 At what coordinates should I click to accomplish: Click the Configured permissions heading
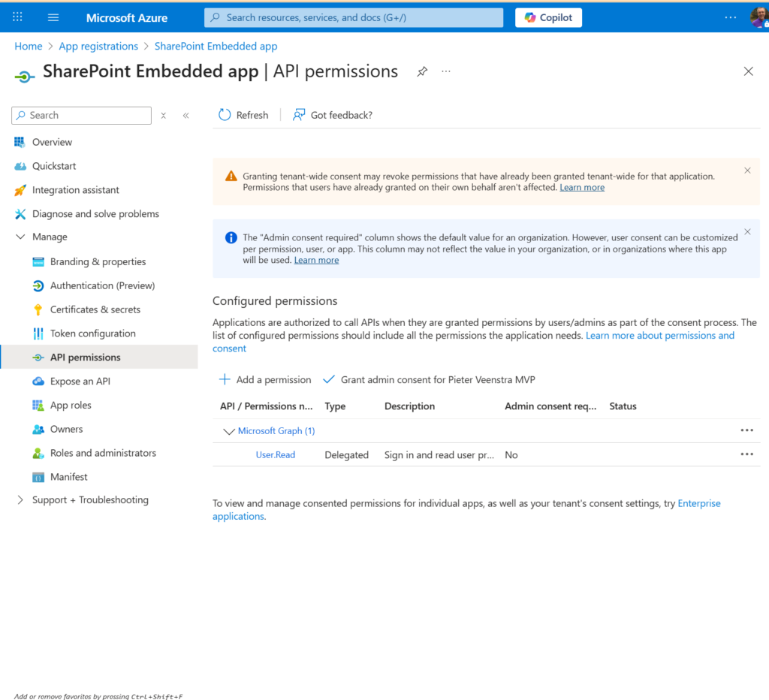click(275, 301)
